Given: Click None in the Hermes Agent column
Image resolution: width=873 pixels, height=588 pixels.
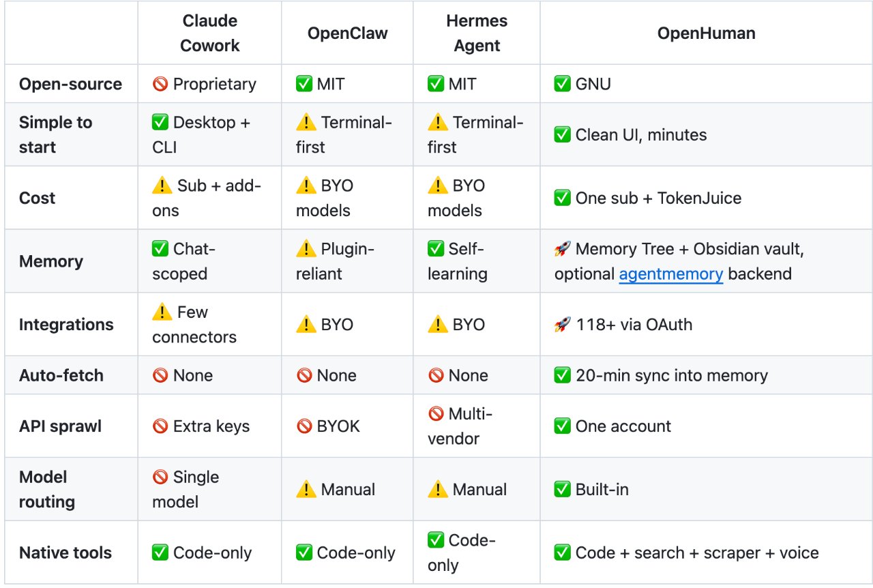Looking at the screenshot, I should [x=469, y=375].
